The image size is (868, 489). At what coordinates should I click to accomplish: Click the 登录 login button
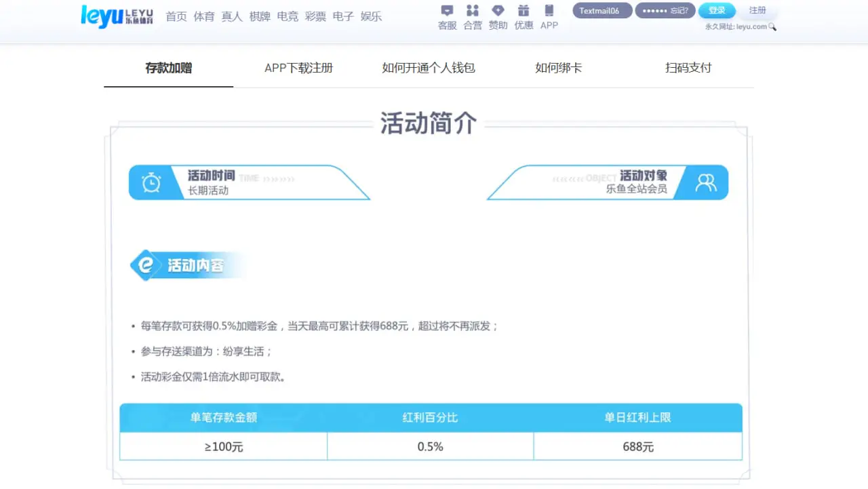pos(717,10)
